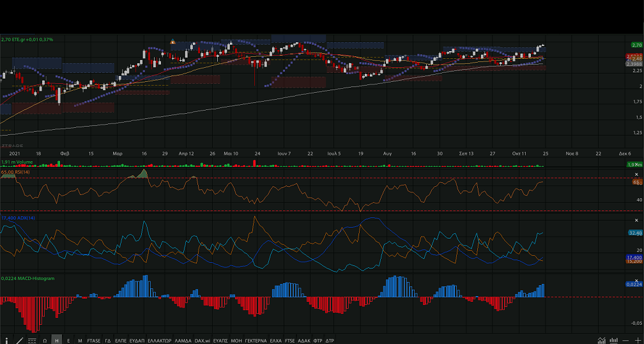Select the H daily timeframe
Viewport: 644px width, 344px height.
click(x=57, y=341)
